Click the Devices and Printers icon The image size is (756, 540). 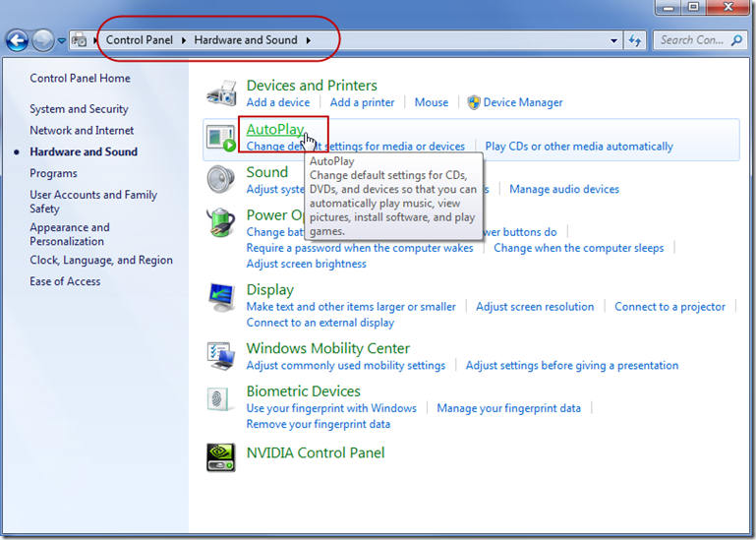[x=221, y=93]
